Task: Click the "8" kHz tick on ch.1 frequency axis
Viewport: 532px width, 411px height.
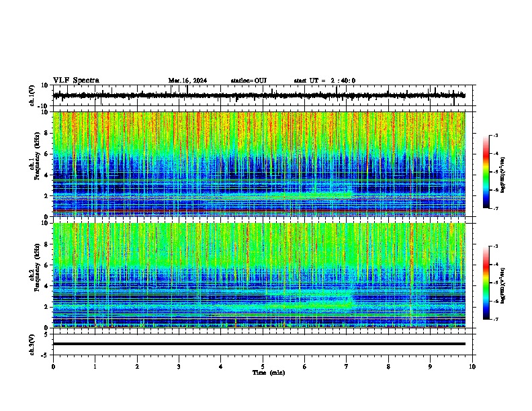Action: pos(47,133)
